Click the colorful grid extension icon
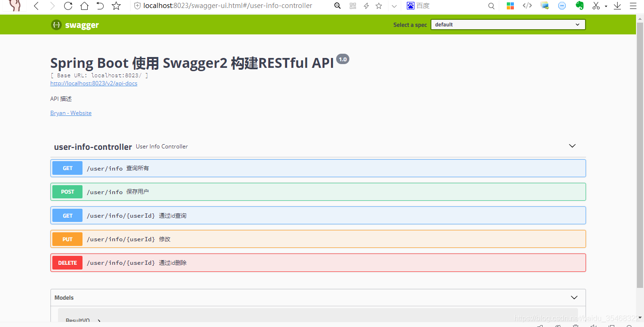 pyautogui.click(x=510, y=6)
